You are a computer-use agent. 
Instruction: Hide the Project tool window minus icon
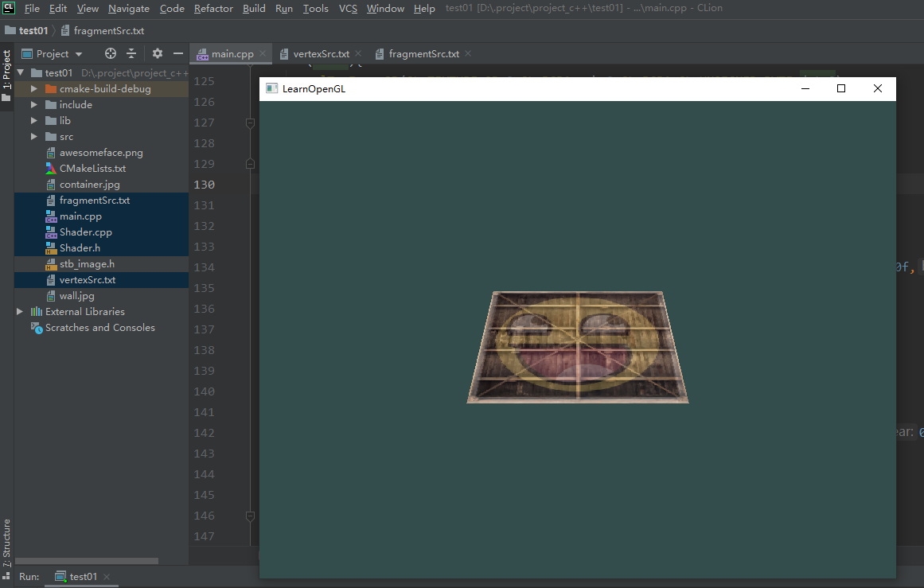[178, 53]
